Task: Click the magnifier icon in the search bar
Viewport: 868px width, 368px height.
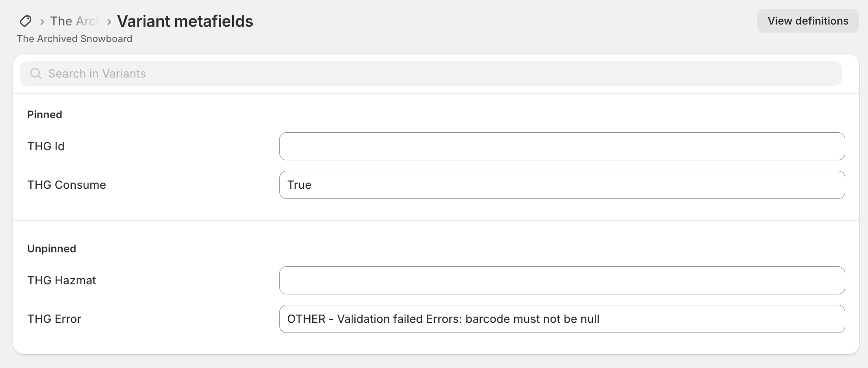Action: pyautogui.click(x=36, y=74)
